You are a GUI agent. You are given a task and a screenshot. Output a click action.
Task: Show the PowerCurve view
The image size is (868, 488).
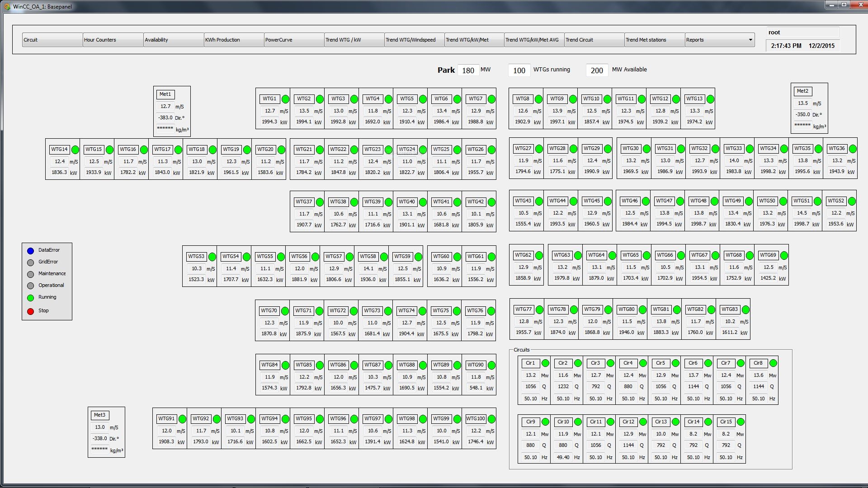click(294, 40)
